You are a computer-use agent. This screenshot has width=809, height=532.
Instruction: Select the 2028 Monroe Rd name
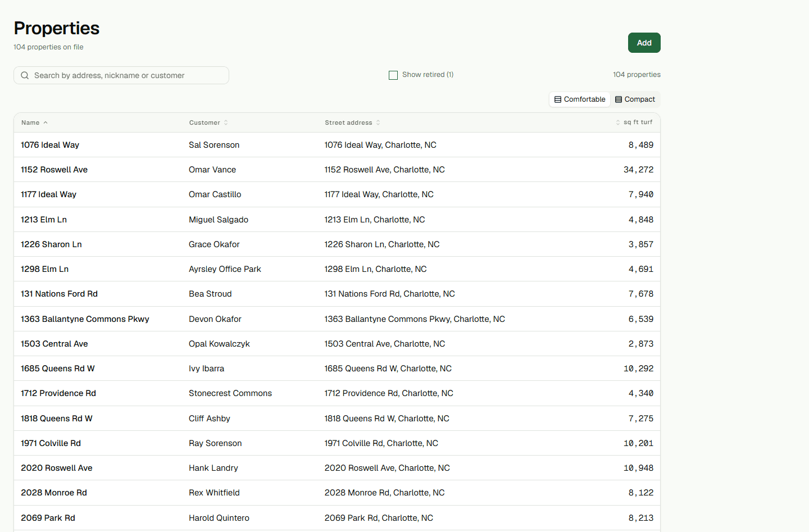tap(54, 493)
